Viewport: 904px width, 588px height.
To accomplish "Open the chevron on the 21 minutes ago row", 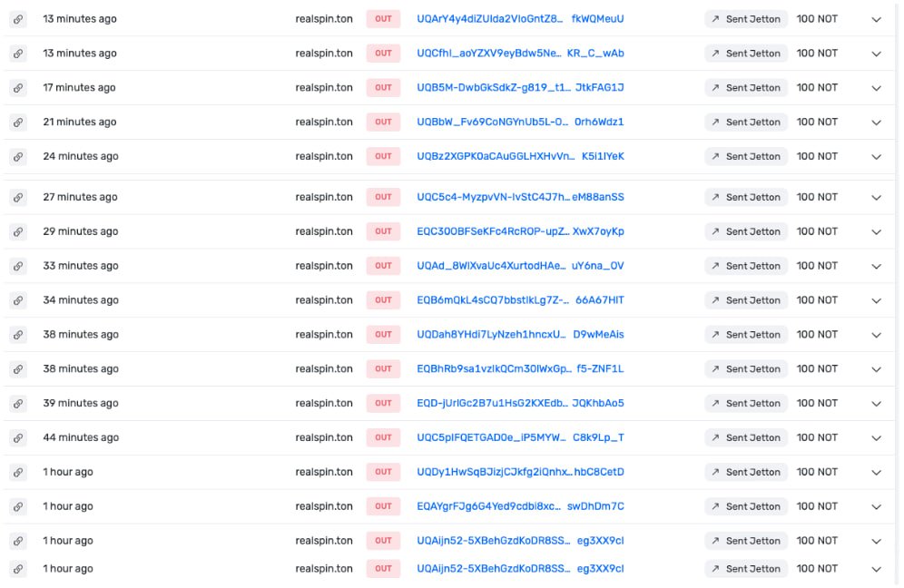I will coord(877,122).
